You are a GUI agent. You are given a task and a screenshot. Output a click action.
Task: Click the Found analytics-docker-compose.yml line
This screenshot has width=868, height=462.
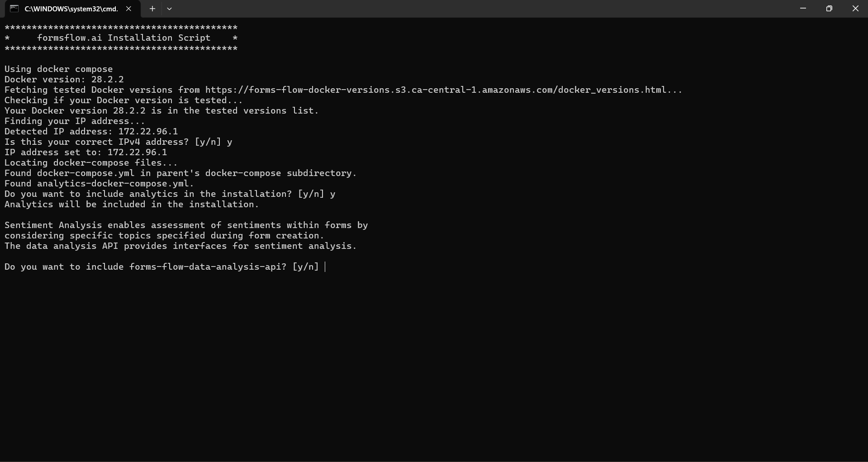(99, 183)
